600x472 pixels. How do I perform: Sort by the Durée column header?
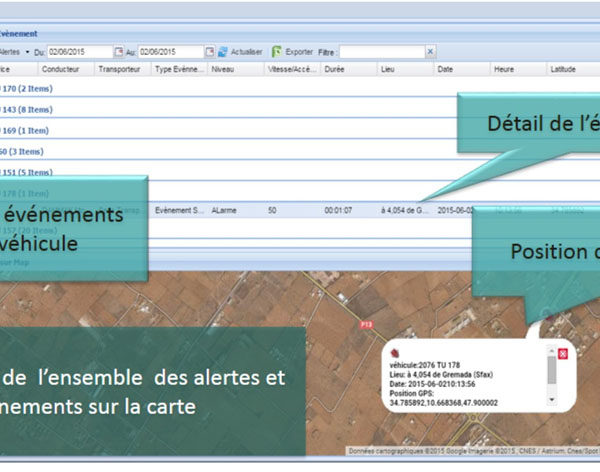(x=335, y=69)
